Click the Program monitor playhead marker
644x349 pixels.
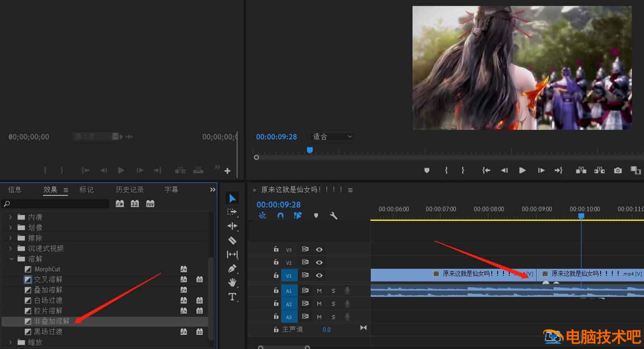pos(310,150)
